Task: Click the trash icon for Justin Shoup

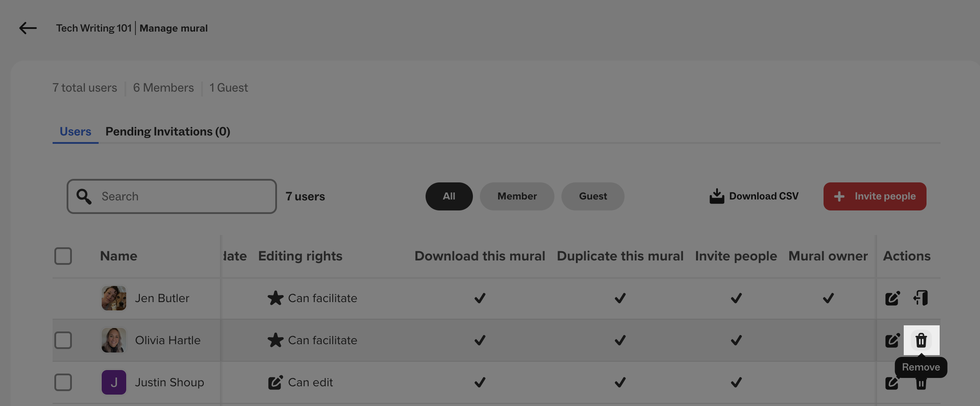Action: [x=921, y=382]
